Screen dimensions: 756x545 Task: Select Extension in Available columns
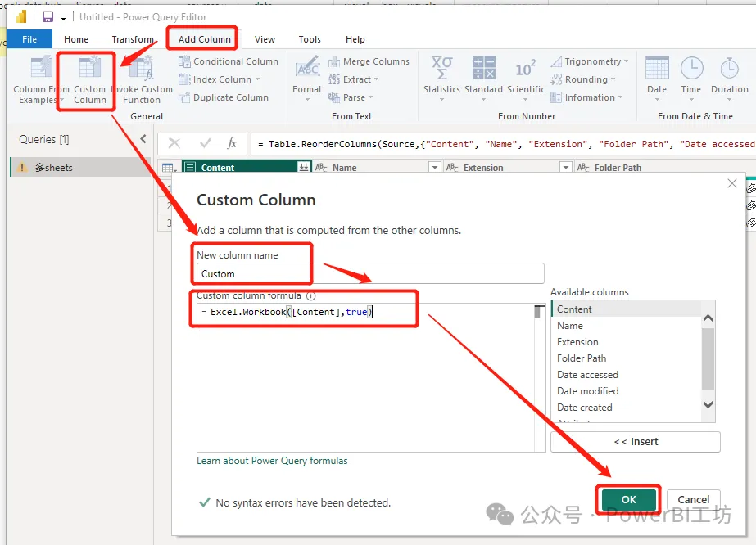click(x=627, y=342)
